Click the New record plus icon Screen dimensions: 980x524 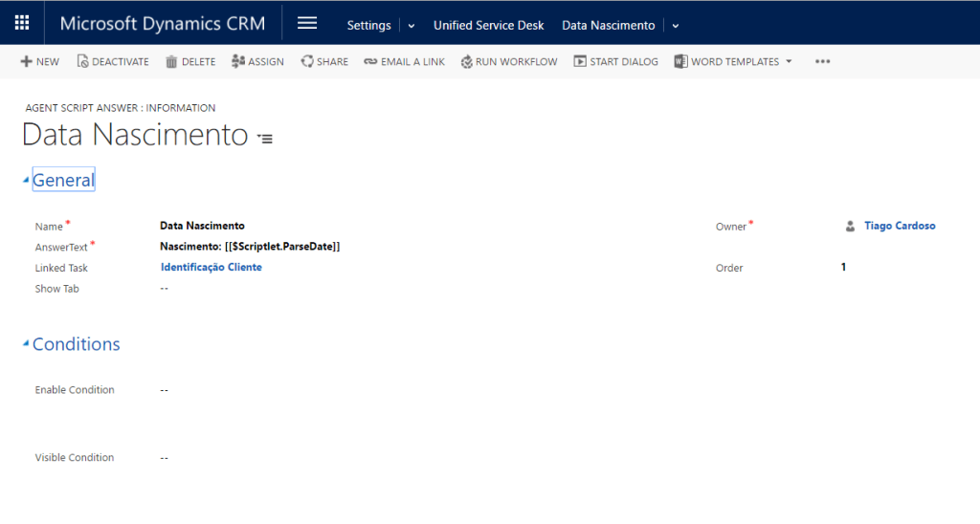point(26,61)
